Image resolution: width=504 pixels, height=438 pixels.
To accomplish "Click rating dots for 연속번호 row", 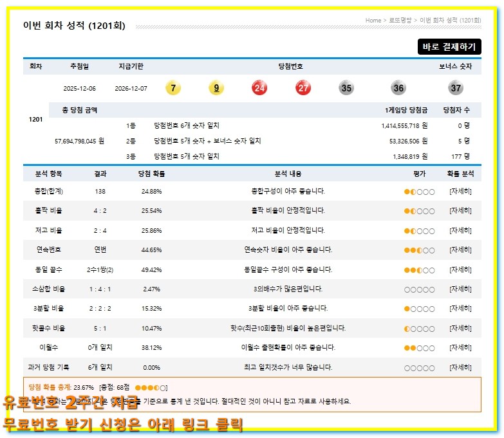I will click(x=420, y=250).
